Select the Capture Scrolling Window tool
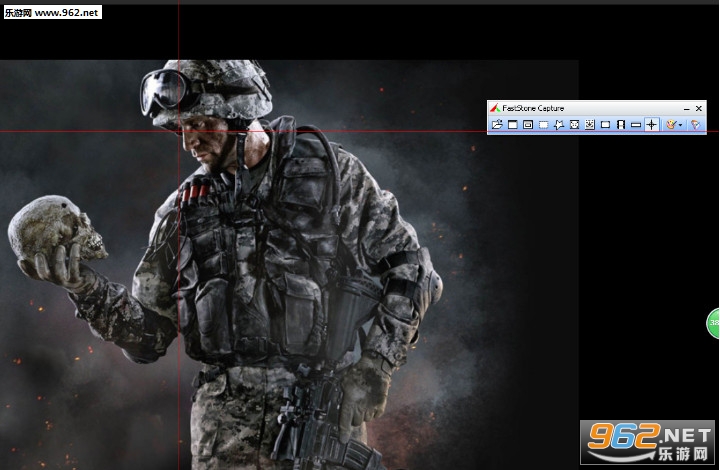The image size is (720, 470). pyautogui.click(x=590, y=124)
